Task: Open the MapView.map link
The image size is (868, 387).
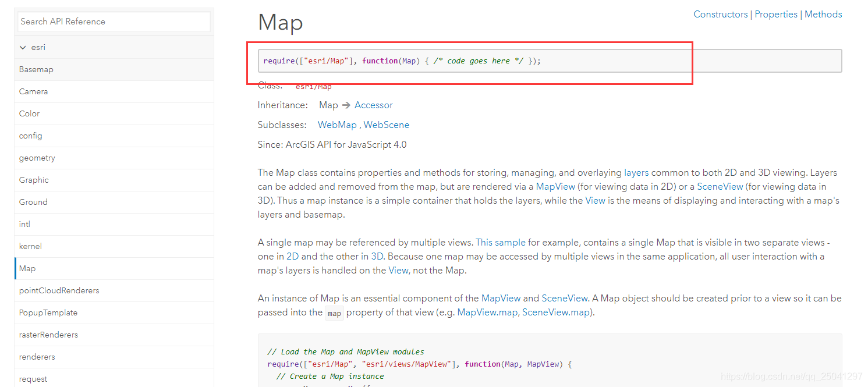Action: (487, 313)
